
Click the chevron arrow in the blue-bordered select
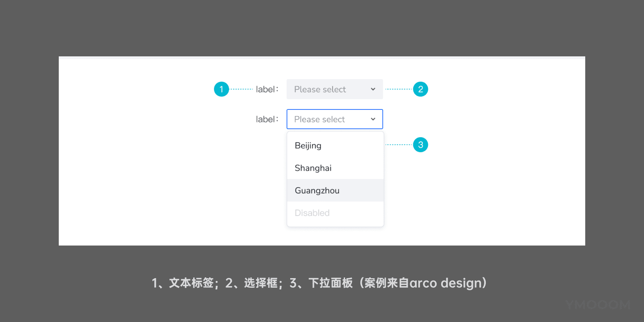pos(373,119)
